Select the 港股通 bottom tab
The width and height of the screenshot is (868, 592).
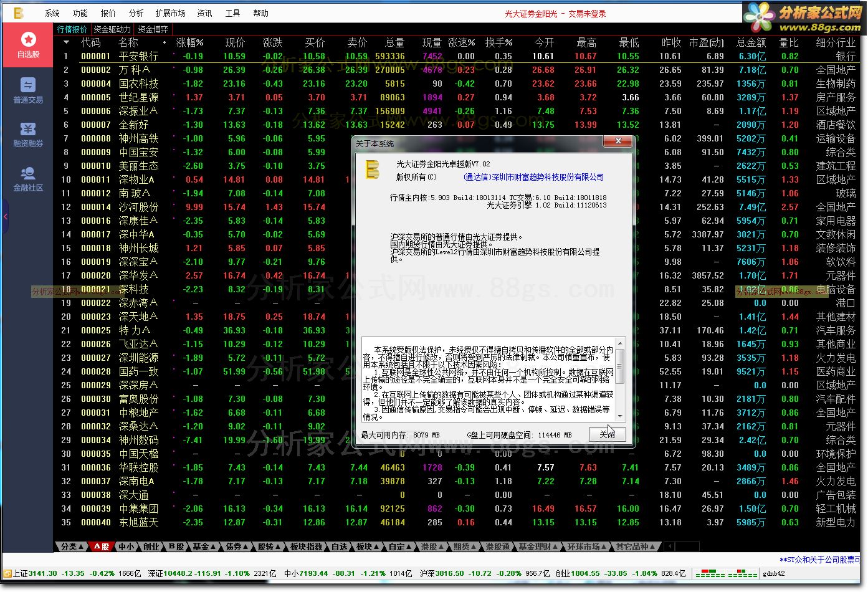(498, 547)
